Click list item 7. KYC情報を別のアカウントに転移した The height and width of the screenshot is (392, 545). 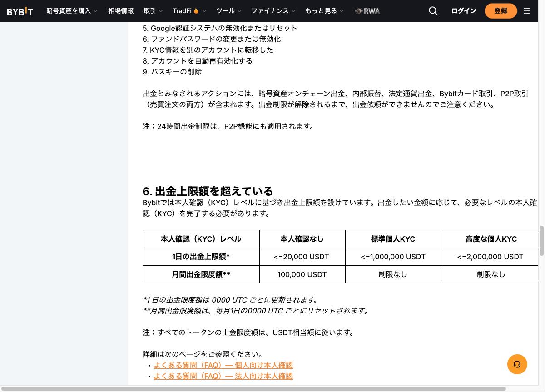coord(208,50)
